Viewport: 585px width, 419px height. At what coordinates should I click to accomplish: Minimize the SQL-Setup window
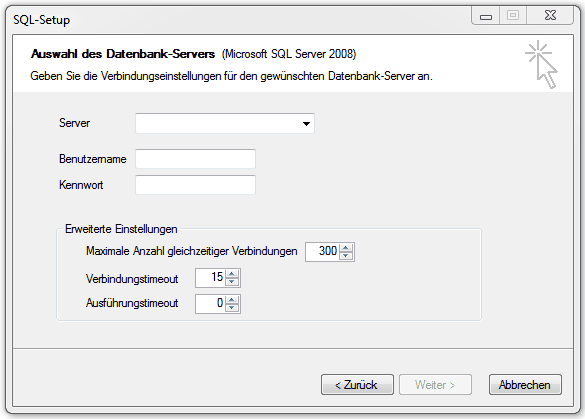point(486,16)
